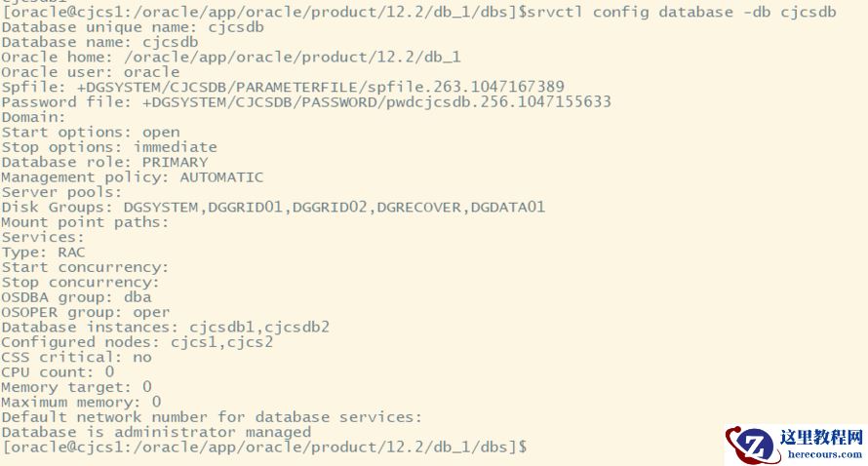This screenshot has width=868, height=466.
Task: Click the Spfile path line
Action: click(x=283, y=87)
